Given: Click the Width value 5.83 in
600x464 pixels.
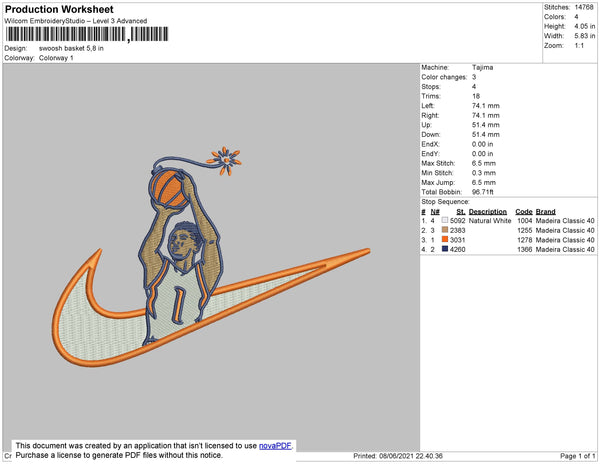Looking at the screenshot, I should coord(585,36).
